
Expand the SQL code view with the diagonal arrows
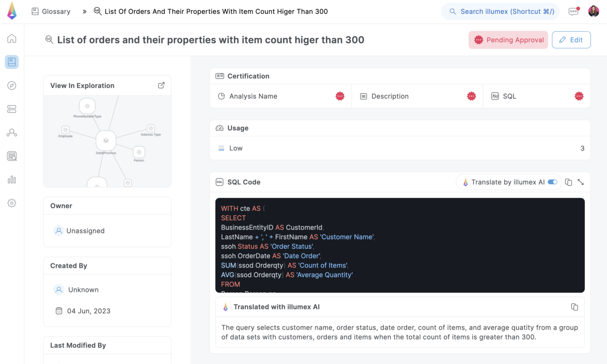(581, 182)
